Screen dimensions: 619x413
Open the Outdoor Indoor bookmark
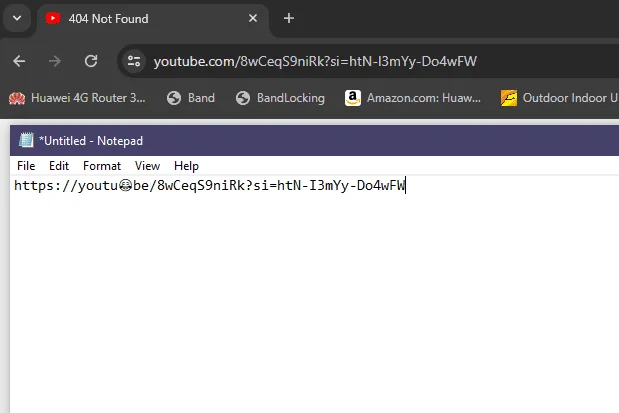[x=559, y=98]
